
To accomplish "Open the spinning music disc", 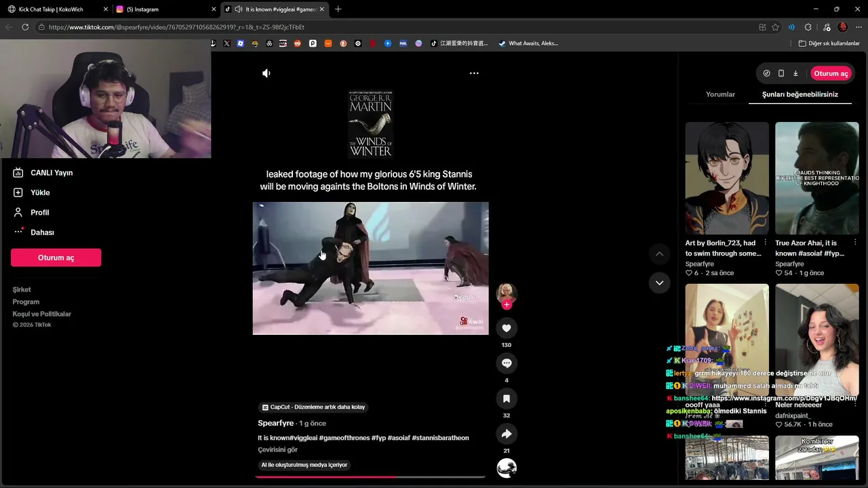I will [507, 468].
